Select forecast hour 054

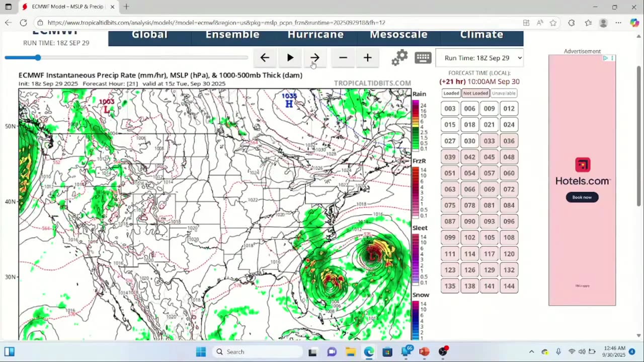click(x=469, y=173)
